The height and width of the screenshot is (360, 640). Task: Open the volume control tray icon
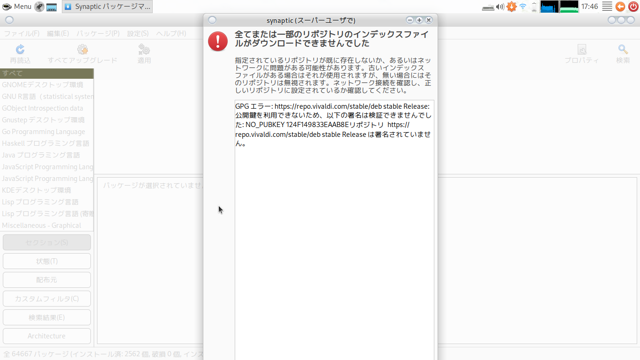tap(500, 7)
